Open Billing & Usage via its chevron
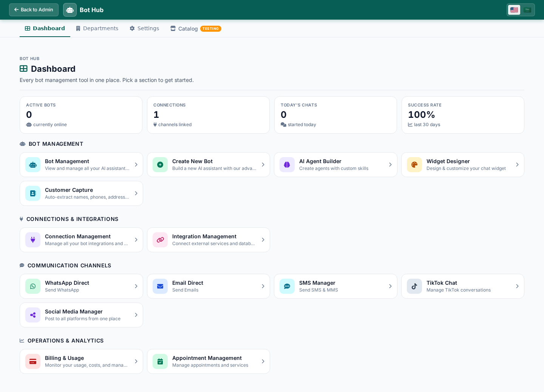Viewport: 544px width, 392px height. (x=136, y=361)
